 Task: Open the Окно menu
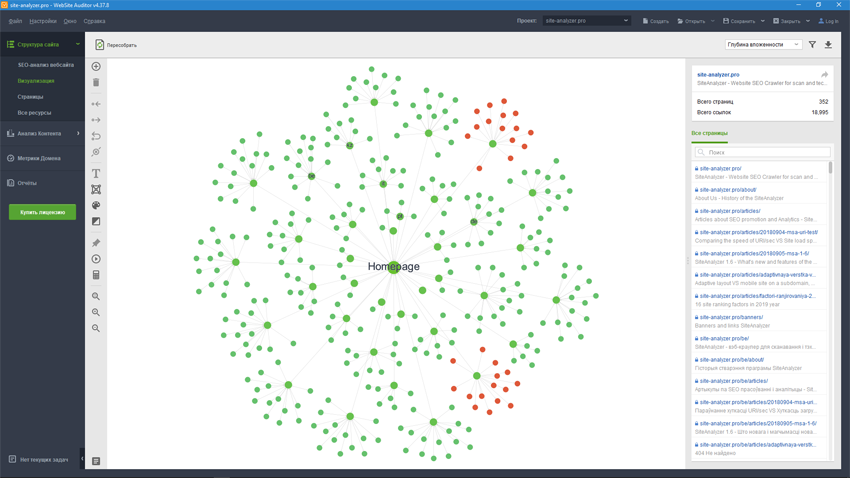[70, 21]
